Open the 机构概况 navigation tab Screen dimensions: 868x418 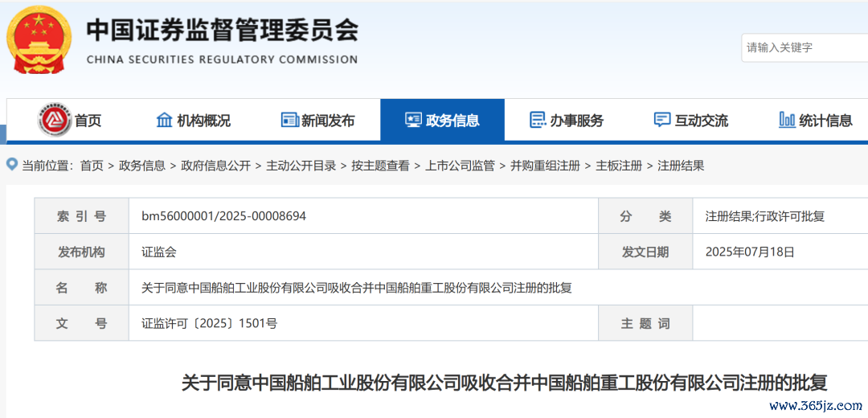pyautogui.click(x=193, y=120)
